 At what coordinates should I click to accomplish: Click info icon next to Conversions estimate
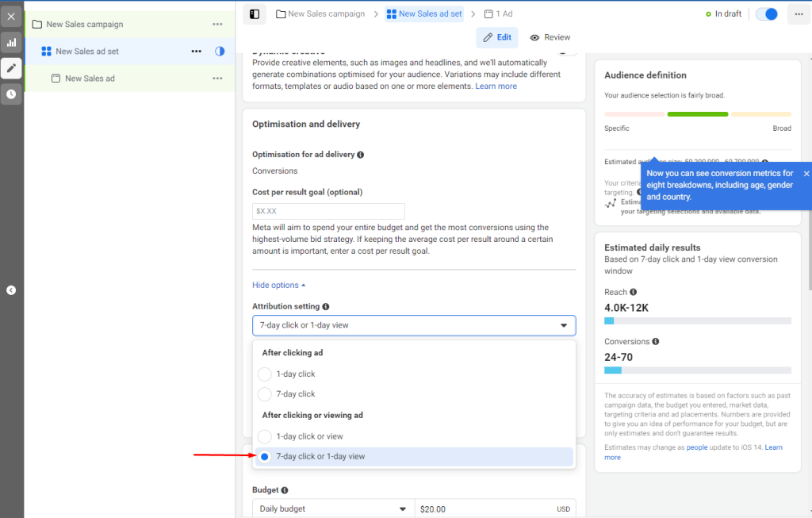pos(656,341)
